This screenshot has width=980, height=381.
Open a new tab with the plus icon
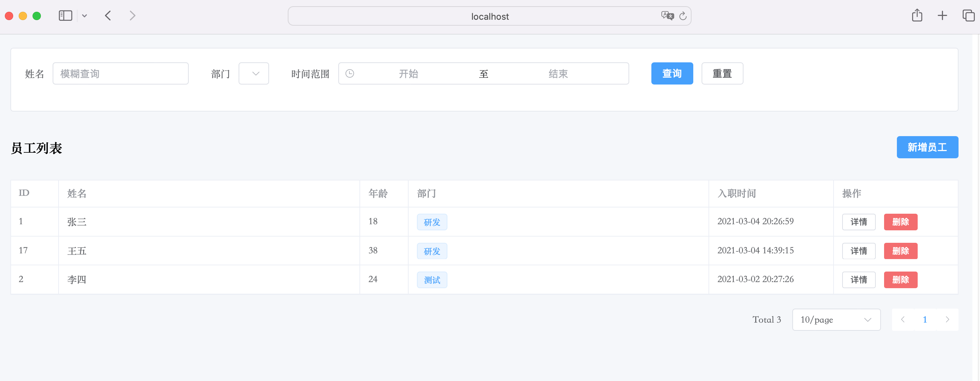tap(942, 16)
